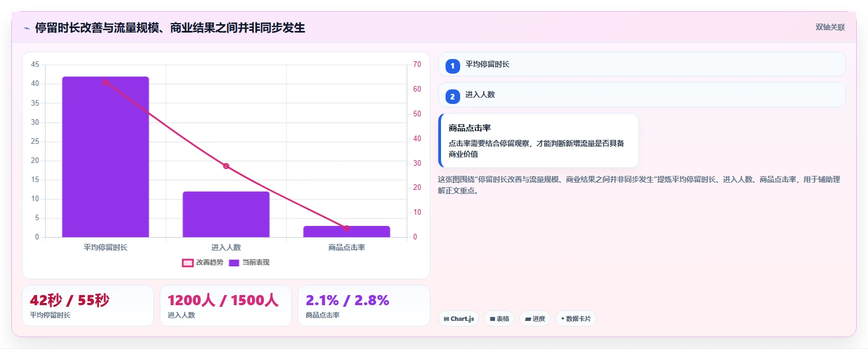This screenshot has height=349, width=868.
Task: Click the 改善趋势 legend color swatch
Action: coord(188,262)
